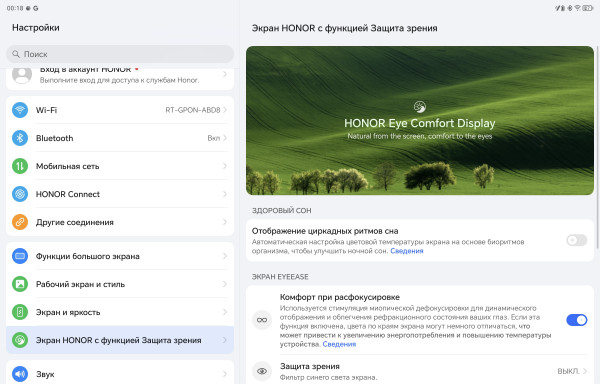Tap the green Мобильная сеть icon
This screenshot has width=600, height=384.
20,166
